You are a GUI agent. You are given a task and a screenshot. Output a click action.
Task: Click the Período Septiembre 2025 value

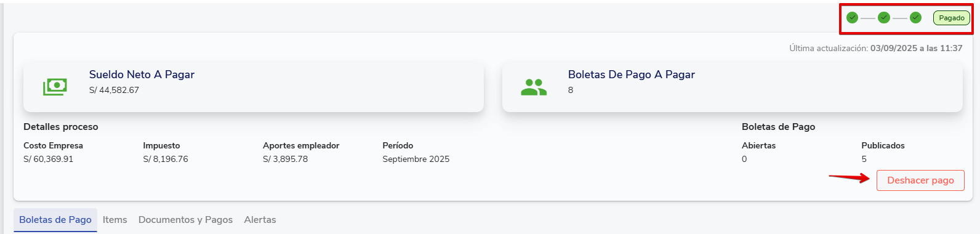tap(416, 159)
